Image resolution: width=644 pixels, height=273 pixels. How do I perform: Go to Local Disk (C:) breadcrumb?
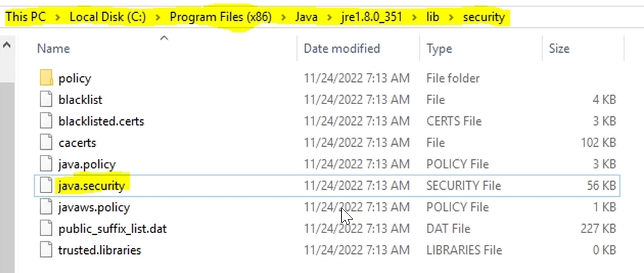[108, 17]
